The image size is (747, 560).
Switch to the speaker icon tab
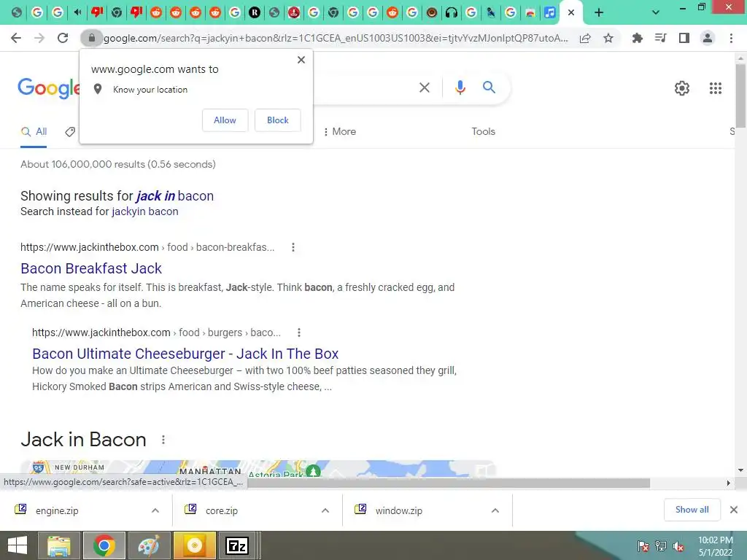tap(77, 12)
